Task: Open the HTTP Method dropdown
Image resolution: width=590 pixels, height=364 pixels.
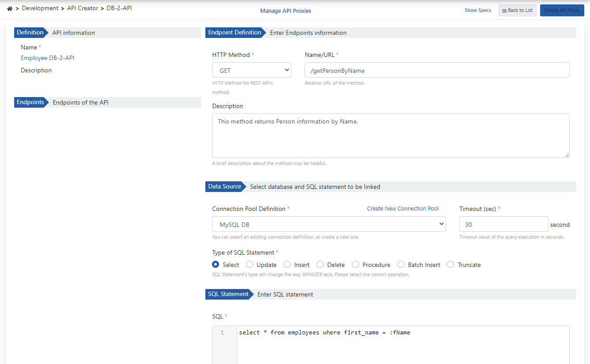Action: 251,71
